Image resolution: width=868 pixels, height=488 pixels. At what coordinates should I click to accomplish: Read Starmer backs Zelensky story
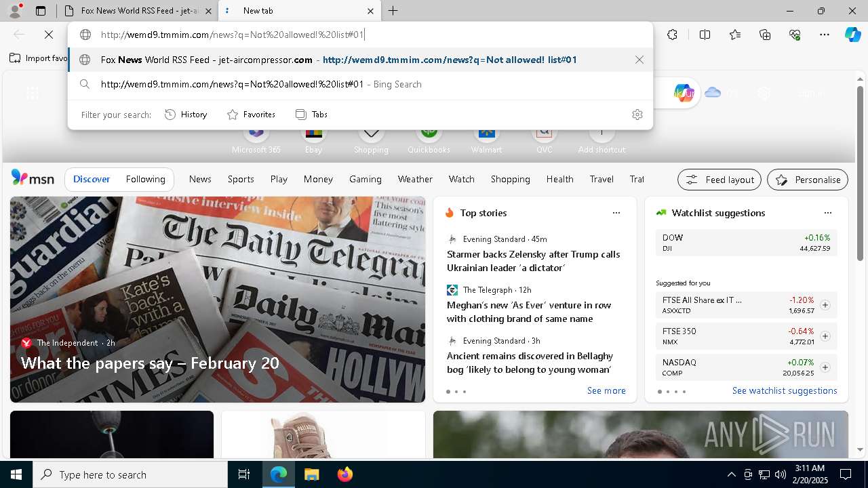point(533,261)
